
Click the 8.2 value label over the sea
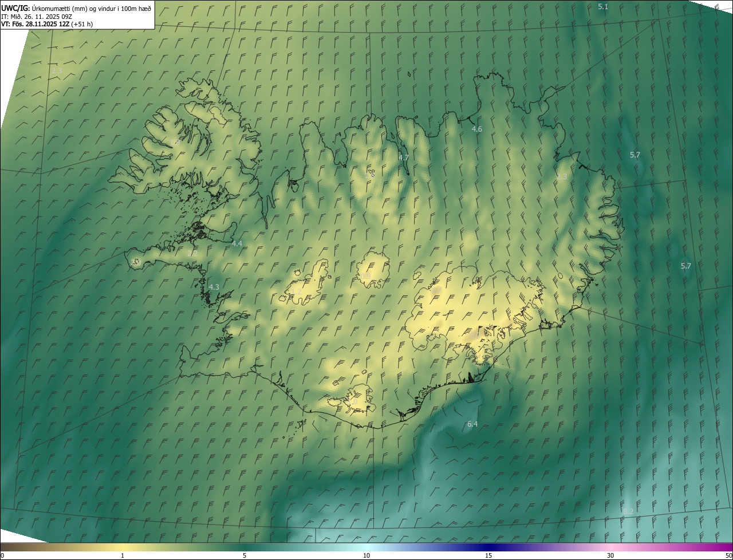click(628, 511)
